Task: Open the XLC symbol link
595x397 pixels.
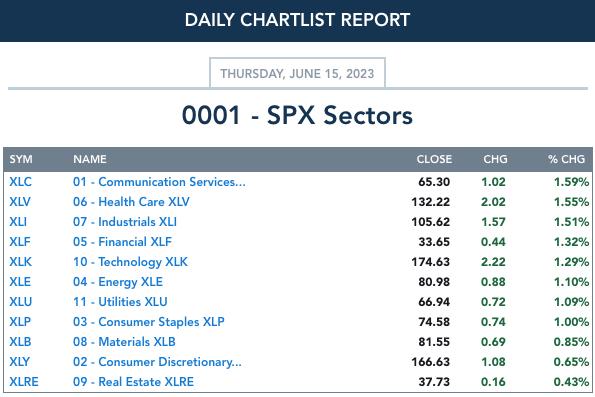Action: [20, 182]
